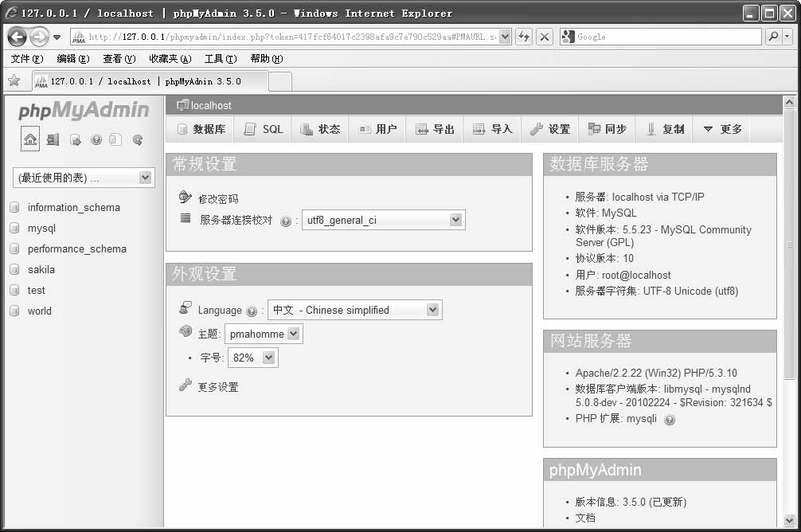Click the browser stop loading icon
The width and height of the screenshot is (801, 532).
click(x=545, y=37)
